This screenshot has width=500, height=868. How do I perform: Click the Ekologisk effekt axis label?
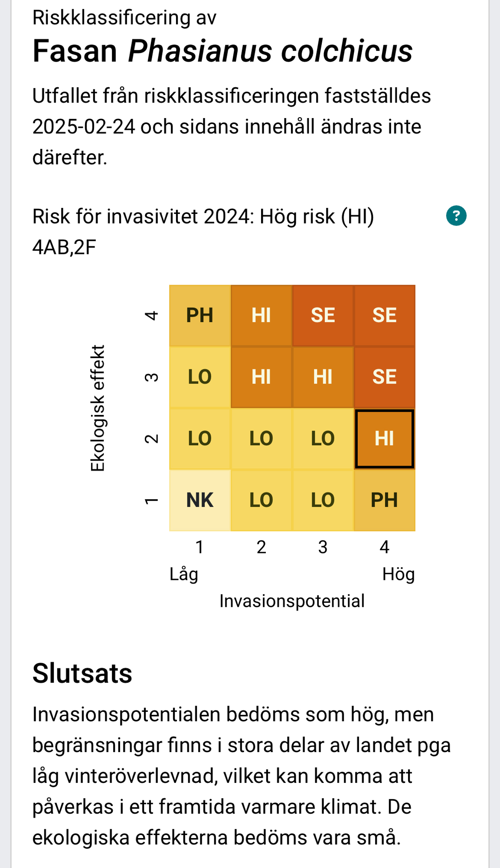pos(98,408)
